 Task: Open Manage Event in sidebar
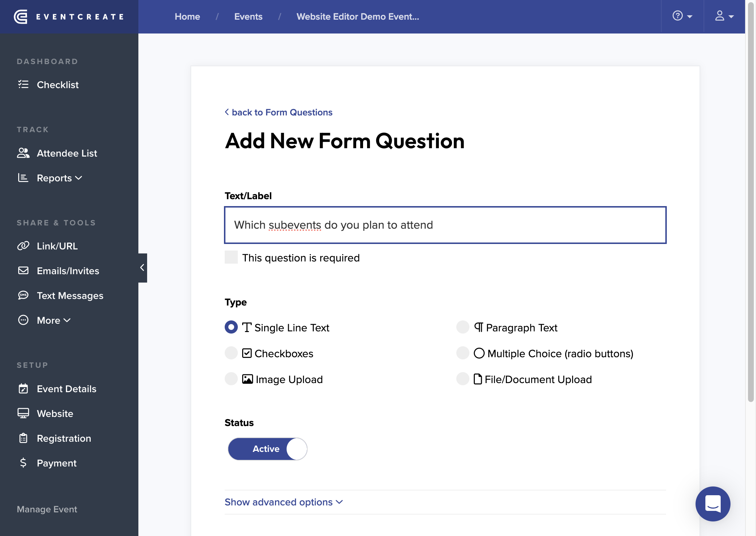pos(47,509)
